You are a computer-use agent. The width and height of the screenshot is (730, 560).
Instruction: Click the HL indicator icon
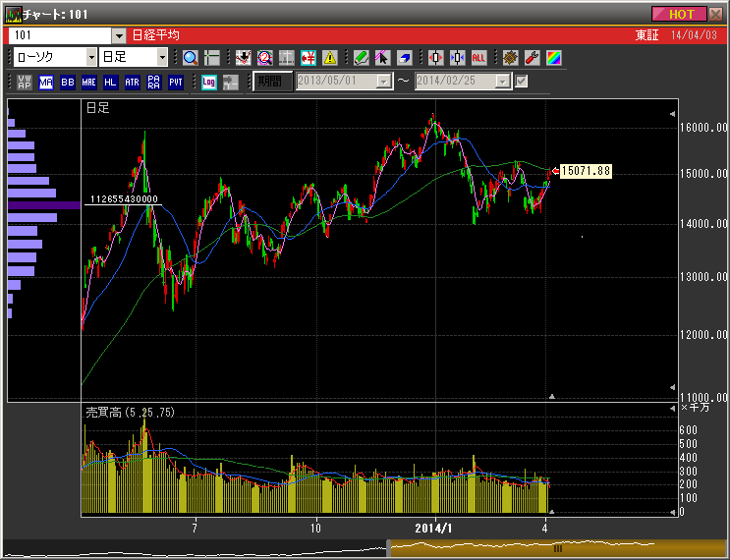point(111,82)
